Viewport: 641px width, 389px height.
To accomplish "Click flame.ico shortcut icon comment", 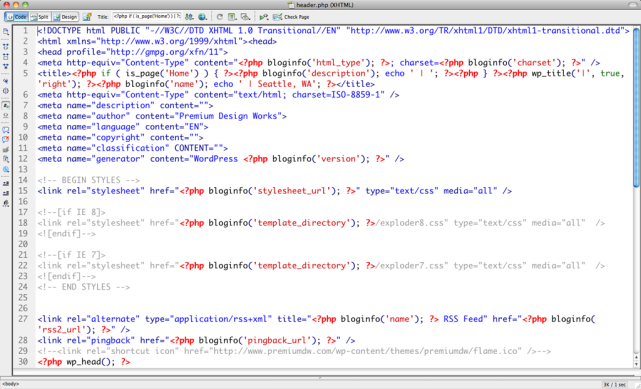I will 294,351.
